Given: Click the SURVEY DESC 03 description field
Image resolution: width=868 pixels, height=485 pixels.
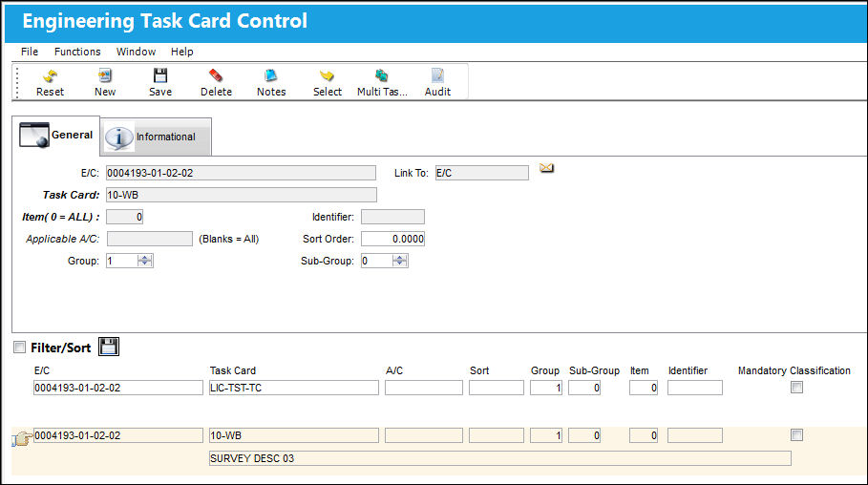Looking at the screenshot, I should 499,458.
